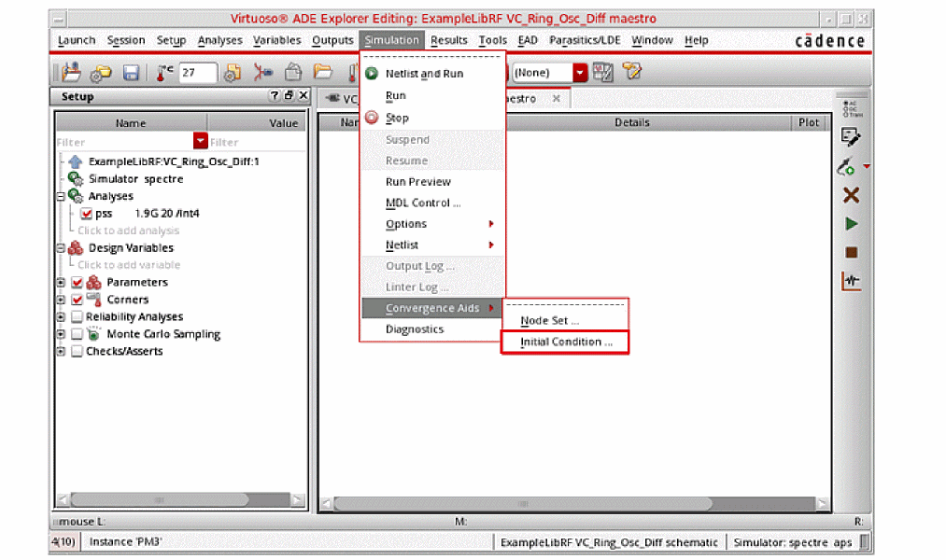Close the Setup panel
The height and width of the screenshot is (560, 946).
pyautogui.click(x=304, y=95)
